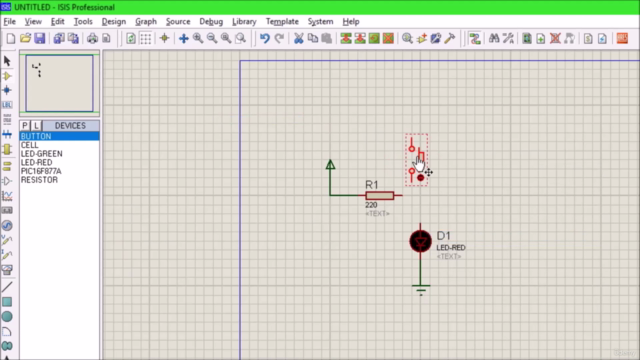Screen dimensions: 640x360
Task: Click the D1 LED-RED component
Action: click(x=420, y=241)
